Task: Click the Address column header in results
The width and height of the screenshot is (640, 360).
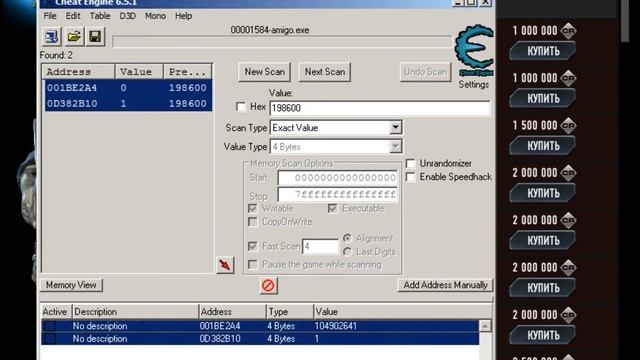Action: 79,72
